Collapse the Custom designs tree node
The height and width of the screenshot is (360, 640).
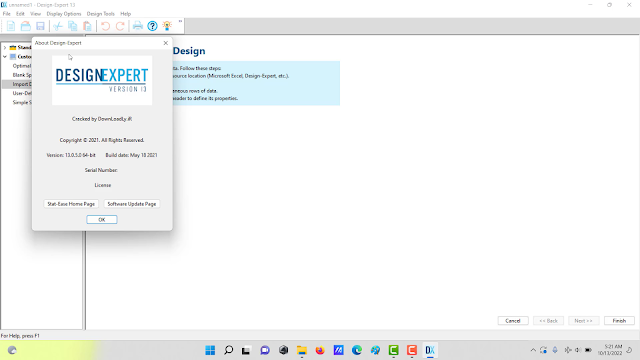tap(5, 57)
